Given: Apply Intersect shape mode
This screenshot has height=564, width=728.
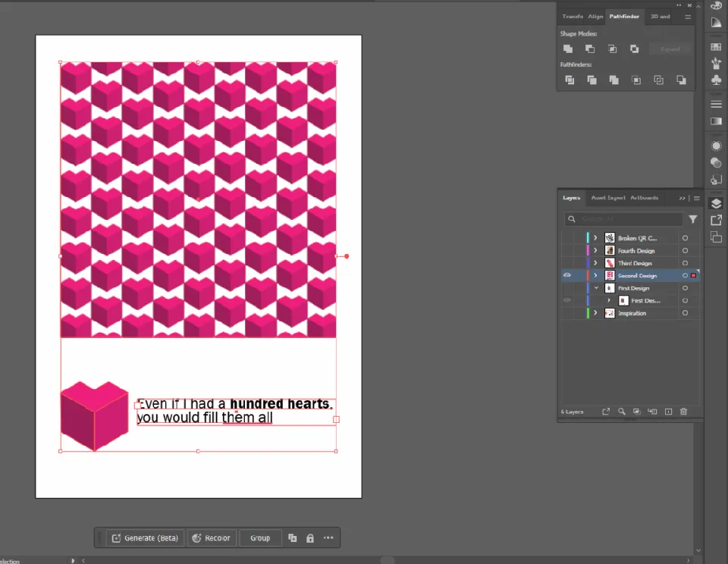Looking at the screenshot, I should [x=612, y=49].
